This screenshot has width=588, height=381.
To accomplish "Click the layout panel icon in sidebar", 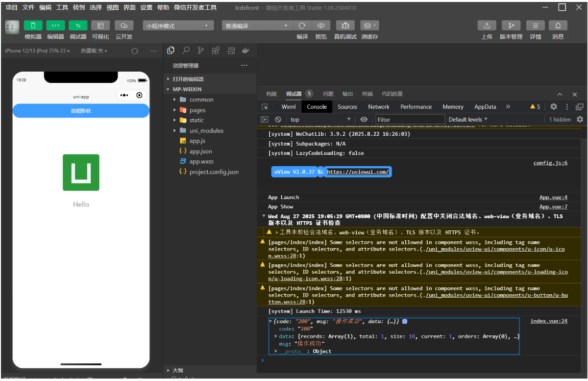I will point(231,50).
